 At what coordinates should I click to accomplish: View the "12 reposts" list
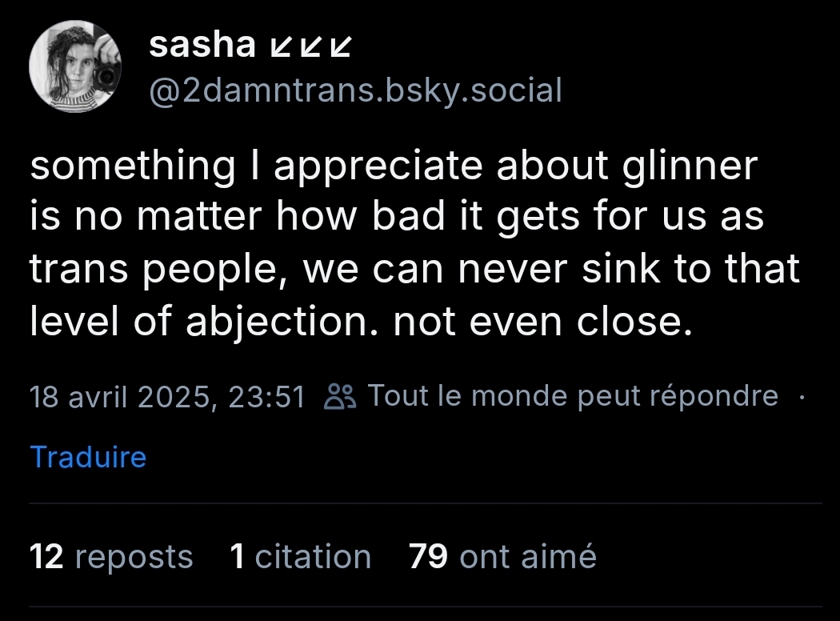[111, 557]
